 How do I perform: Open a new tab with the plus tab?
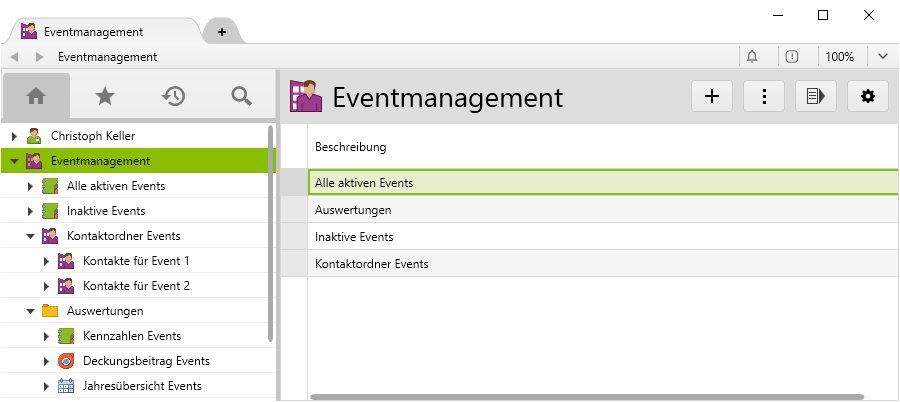[x=222, y=32]
